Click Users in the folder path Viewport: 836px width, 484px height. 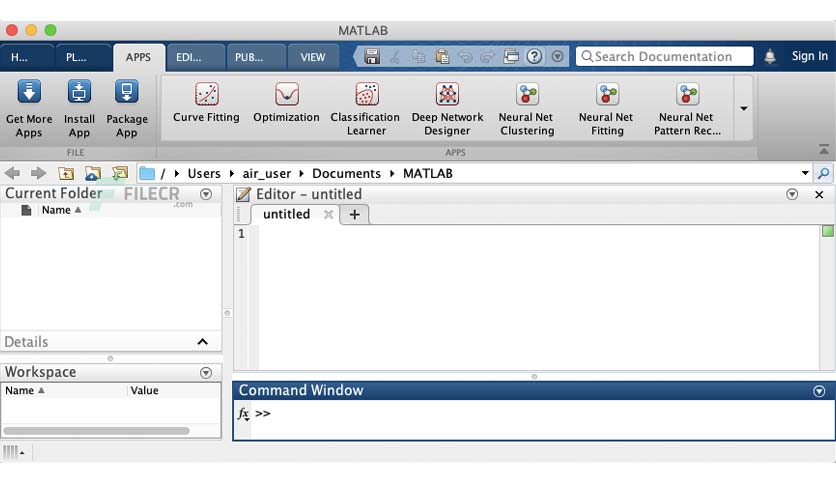(x=204, y=173)
